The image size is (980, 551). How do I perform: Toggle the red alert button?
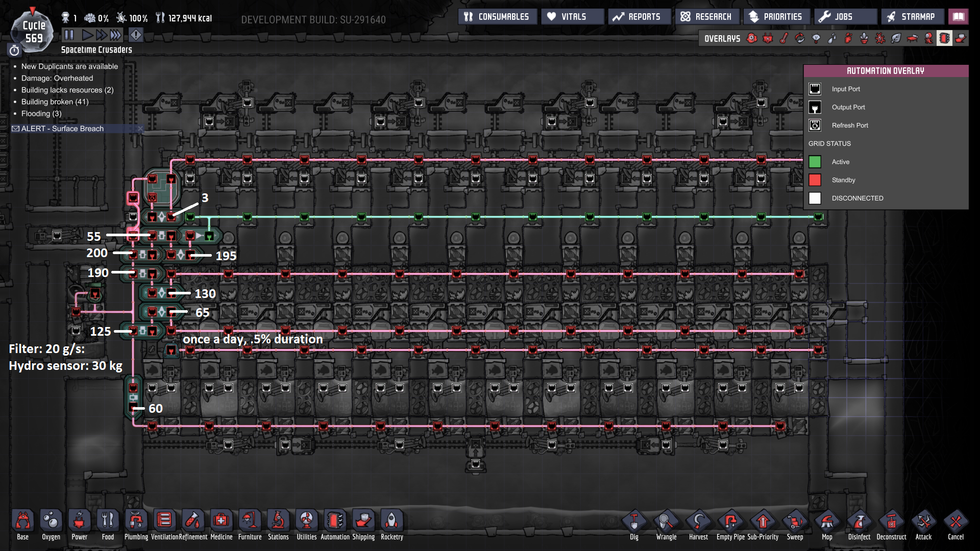click(136, 35)
